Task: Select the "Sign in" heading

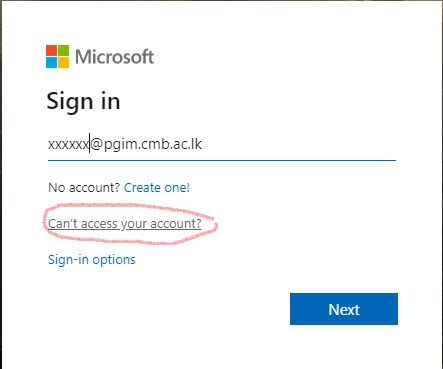Action: coord(83,101)
